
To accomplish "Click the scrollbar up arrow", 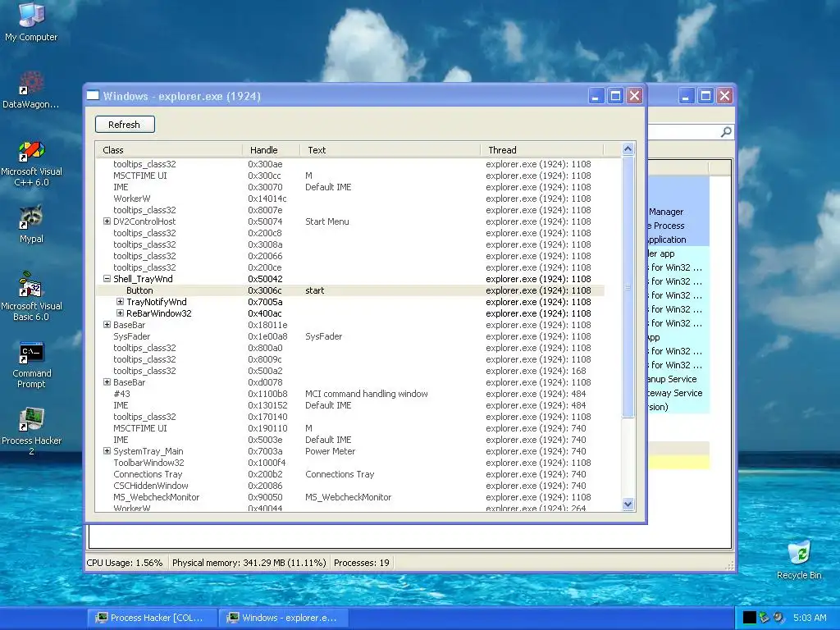I will click(628, 149).
